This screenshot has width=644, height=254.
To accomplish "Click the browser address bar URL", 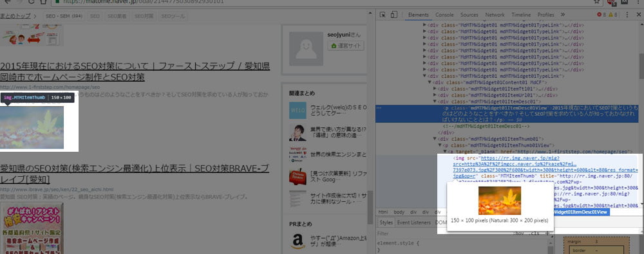I will (144, 2).
